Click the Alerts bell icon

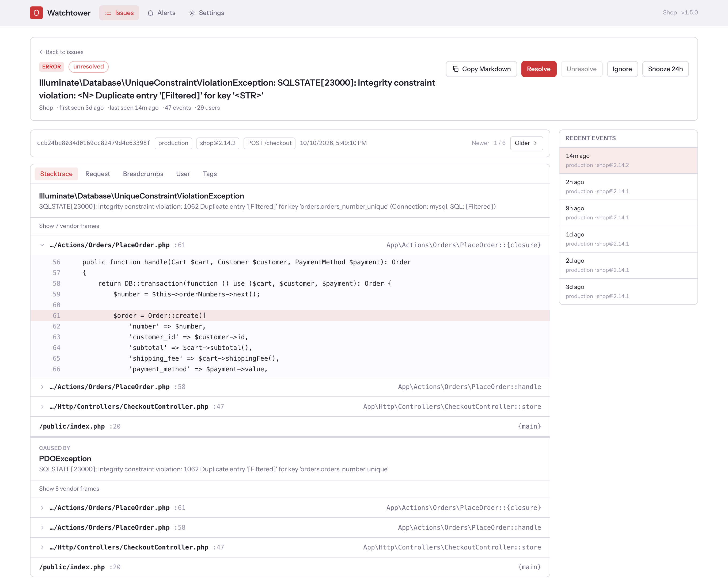point(150,13)
